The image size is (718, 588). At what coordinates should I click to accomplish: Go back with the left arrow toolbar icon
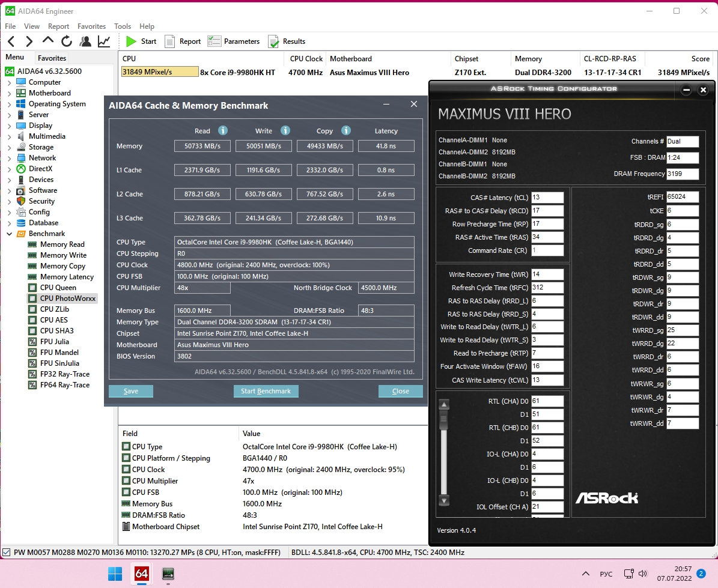(11, 41)
